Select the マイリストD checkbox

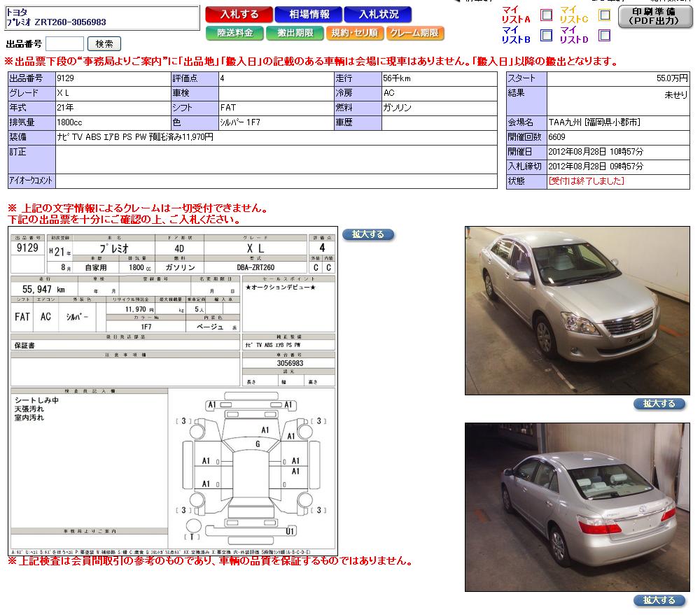point(604,35)
